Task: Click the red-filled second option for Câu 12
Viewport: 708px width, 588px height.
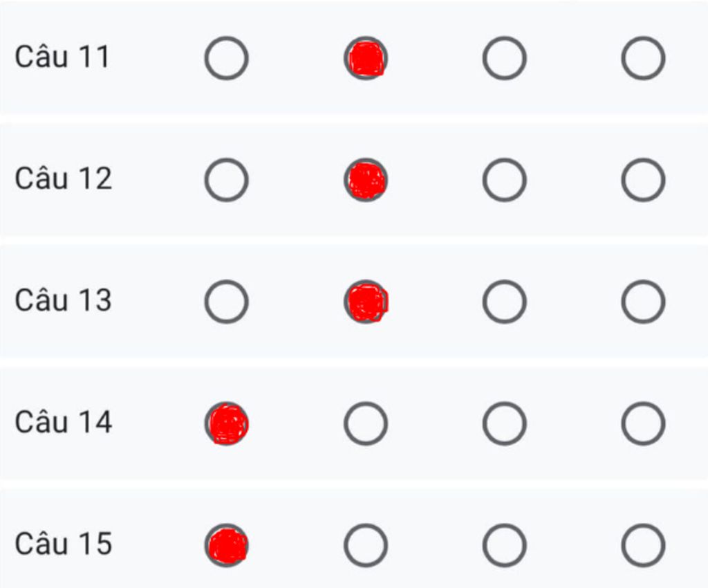Action: (x=366, y=180)
